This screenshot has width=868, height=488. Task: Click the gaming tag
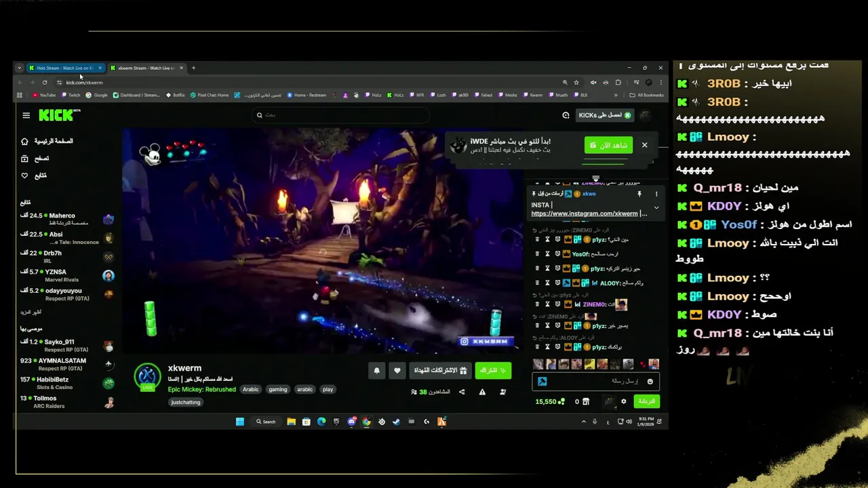[x=278, y=389]
